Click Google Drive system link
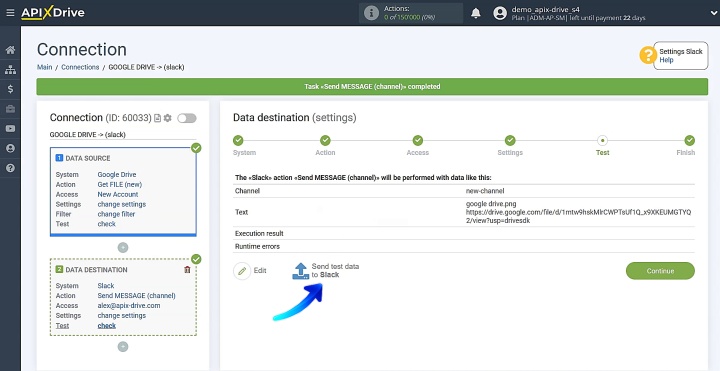The width and height of the screenshot is (720, 371). coord(117,174)
